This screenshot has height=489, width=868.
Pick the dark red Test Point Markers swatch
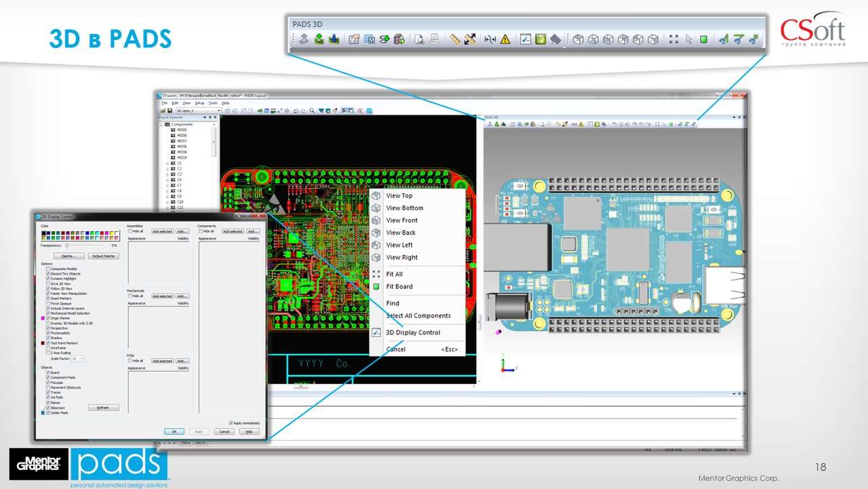click(43, 343)
